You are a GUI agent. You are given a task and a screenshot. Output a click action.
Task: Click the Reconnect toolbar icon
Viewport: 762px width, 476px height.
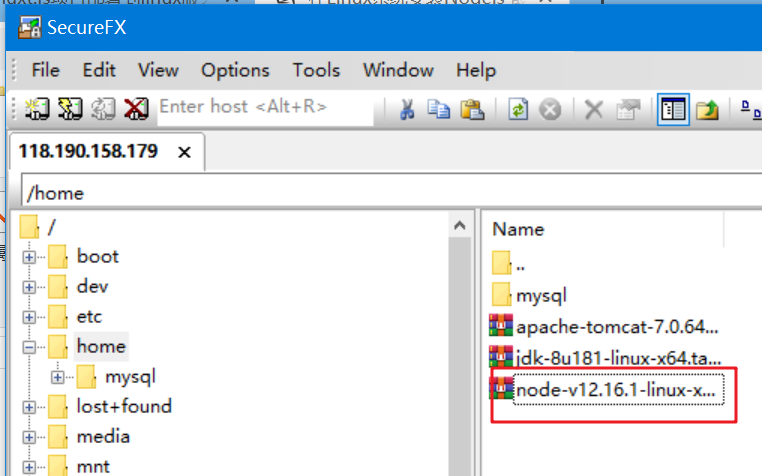103,108
